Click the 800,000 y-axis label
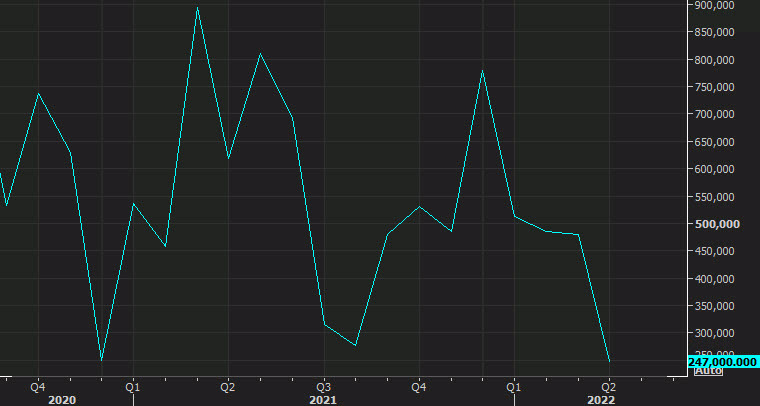The width and height of the screenshot is (760, 406). (x=714, y=60)
